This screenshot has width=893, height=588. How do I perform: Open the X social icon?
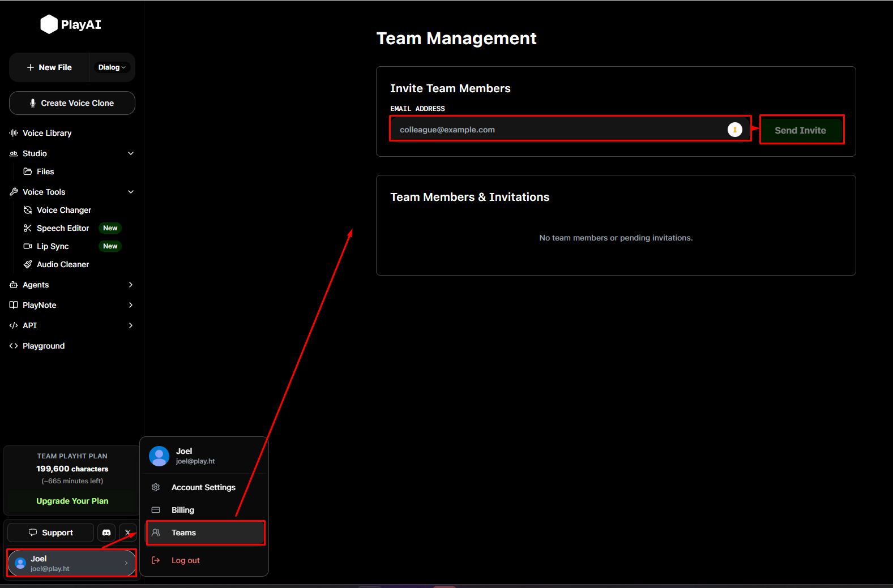point(128,533)
